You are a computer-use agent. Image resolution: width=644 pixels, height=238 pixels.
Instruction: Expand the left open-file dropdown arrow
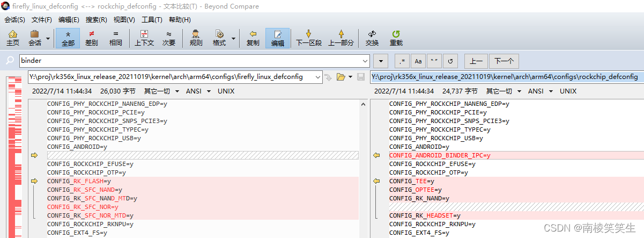350,77
